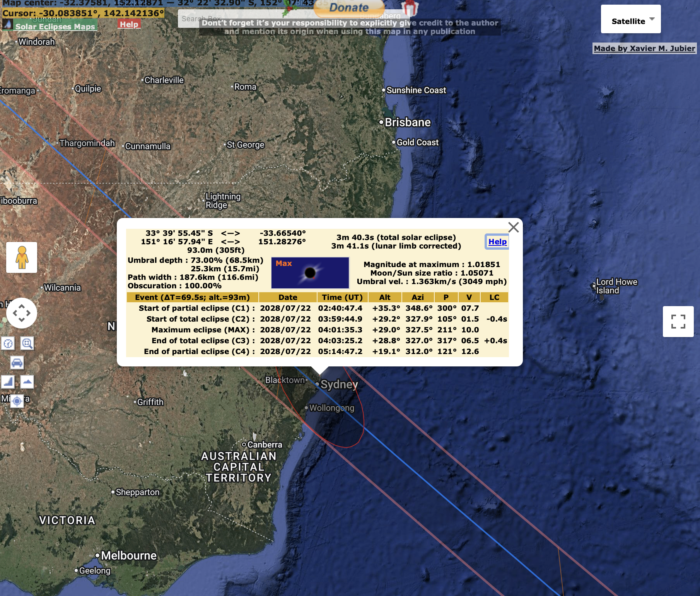Click the Time (UT) column header

pyautogui.click(x=342, y=297)
